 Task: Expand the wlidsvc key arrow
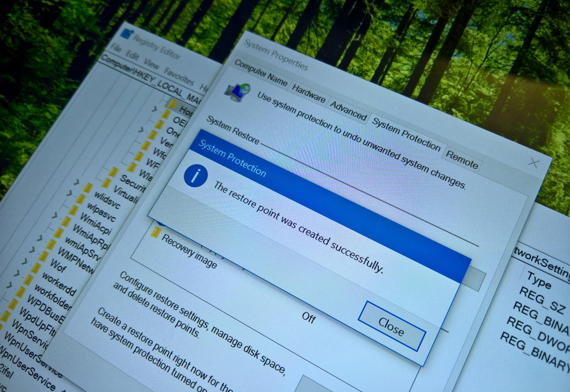tap(77, 182)
